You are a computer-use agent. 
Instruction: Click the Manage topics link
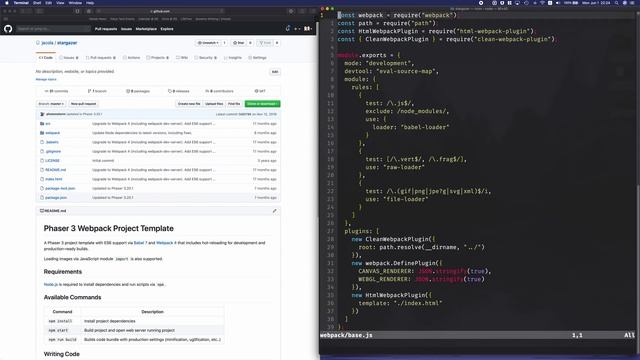pos(46,79)
